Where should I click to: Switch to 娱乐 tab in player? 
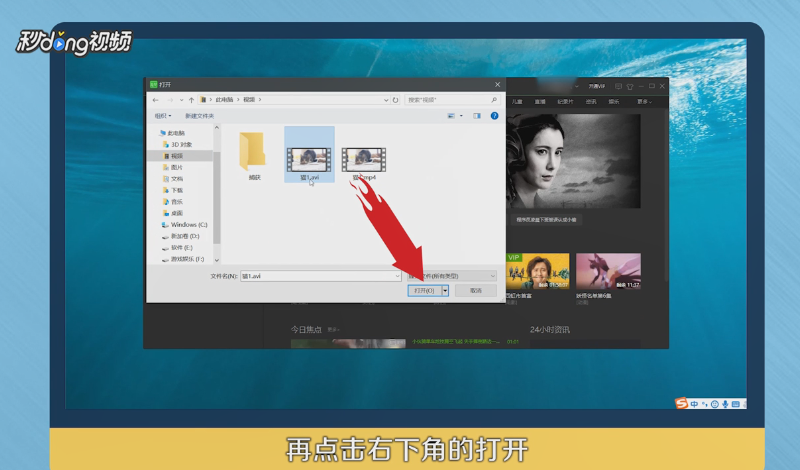pos(614,102)
